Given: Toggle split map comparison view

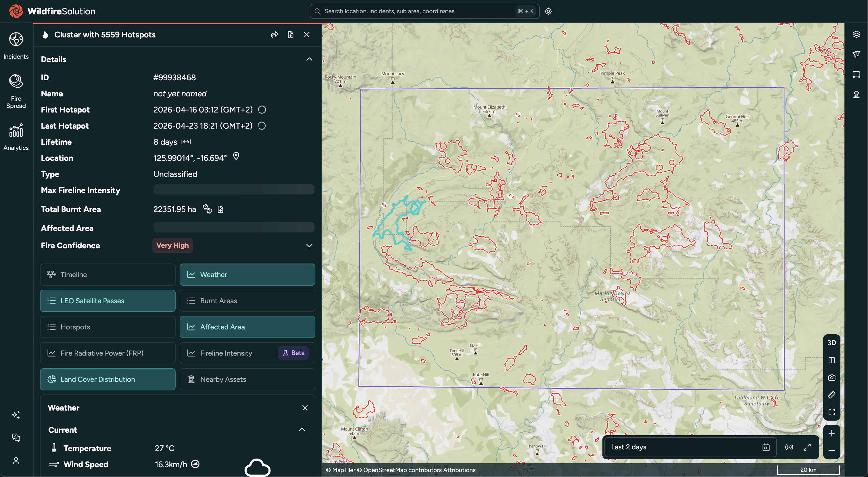Looking at the screenshot, I should (x=831, y=360).
